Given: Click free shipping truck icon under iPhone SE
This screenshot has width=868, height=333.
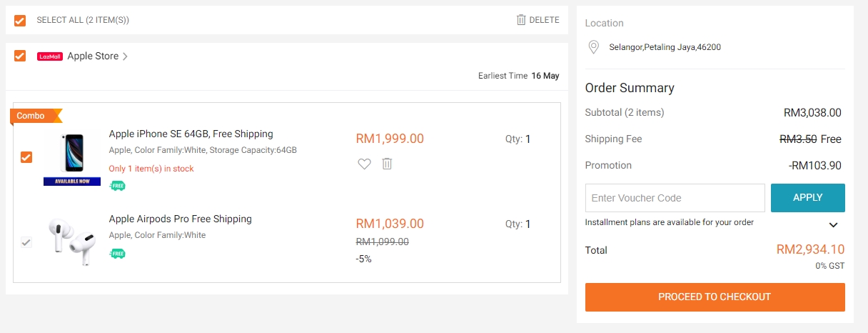Looking at the screenshot, I should pos(117,186).
